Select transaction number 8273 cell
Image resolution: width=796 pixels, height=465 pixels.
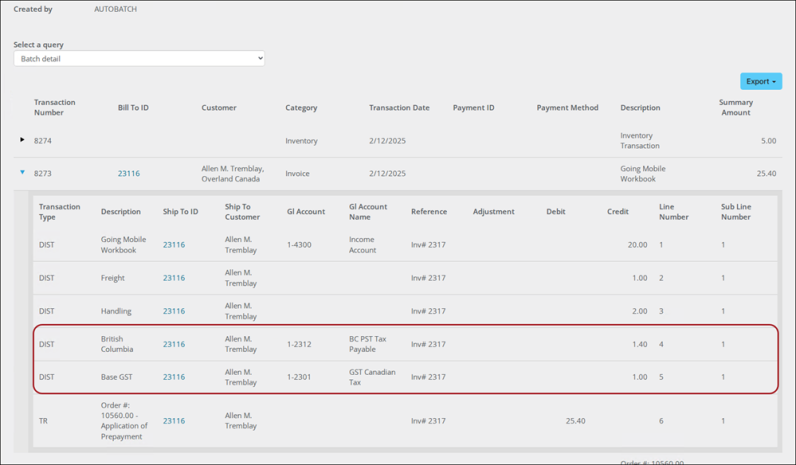tap(43, 174)
